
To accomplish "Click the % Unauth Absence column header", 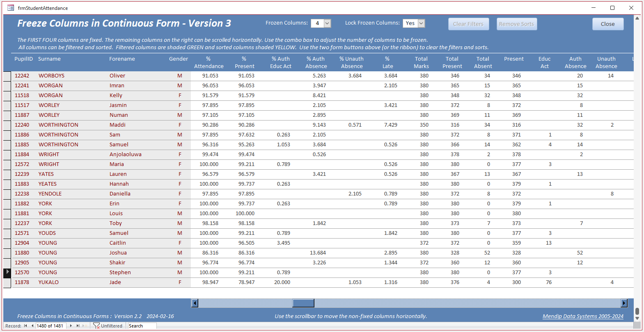I will [x=352, y=63].
